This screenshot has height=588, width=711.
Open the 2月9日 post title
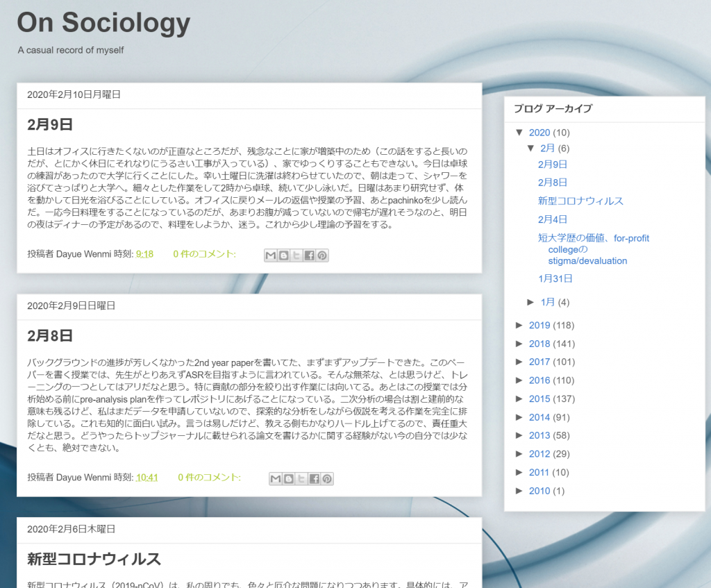coord(50,125)
